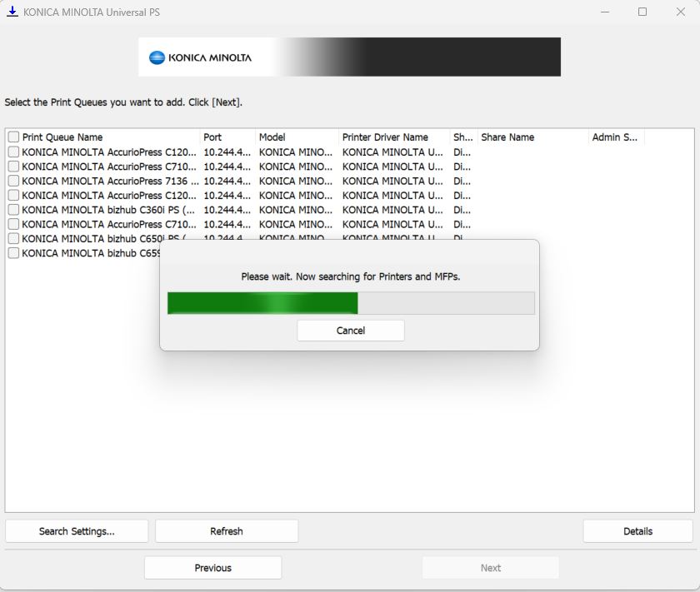Screen dimensions: 700x592
Task: Open Details for the print queue
Action: point(637,531)
